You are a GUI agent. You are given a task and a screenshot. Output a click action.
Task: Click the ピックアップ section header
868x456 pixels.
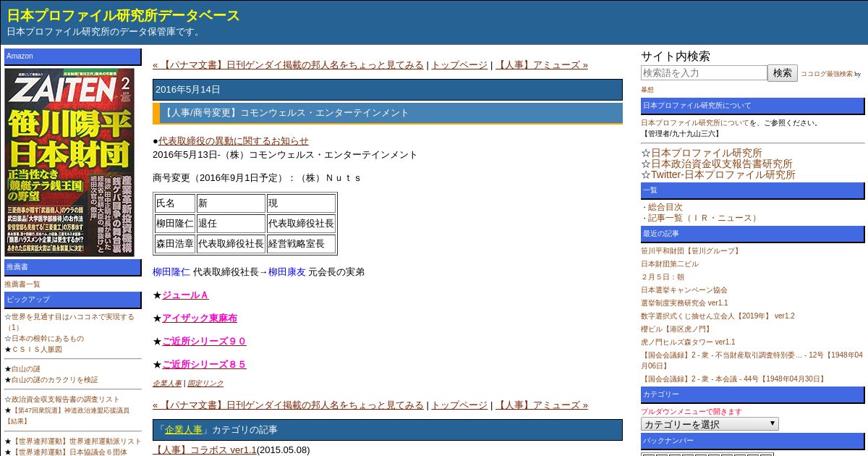point(73,300)
